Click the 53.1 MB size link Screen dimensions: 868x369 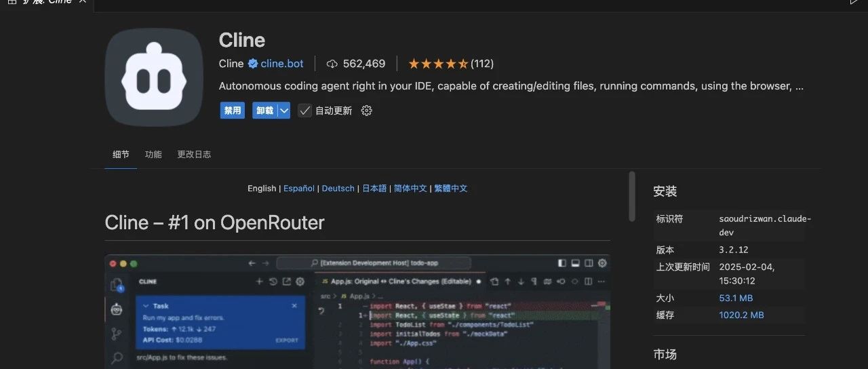(736, 298)
